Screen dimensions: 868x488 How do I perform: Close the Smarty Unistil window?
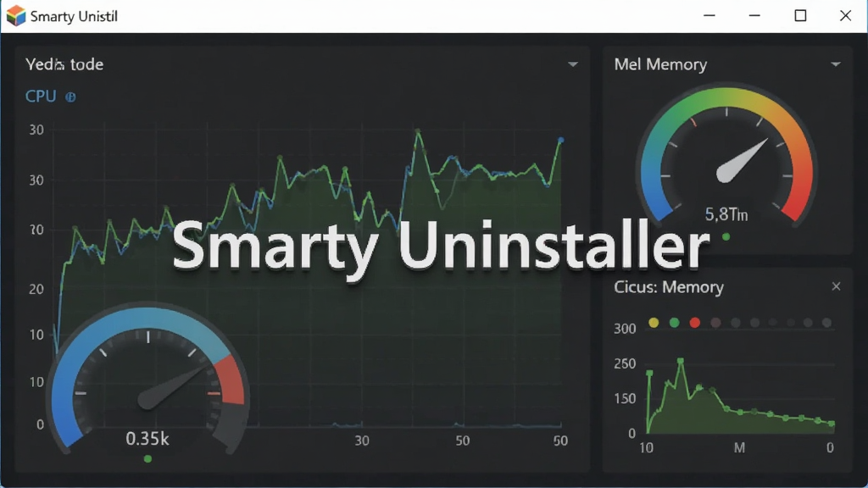click(845, 15)
